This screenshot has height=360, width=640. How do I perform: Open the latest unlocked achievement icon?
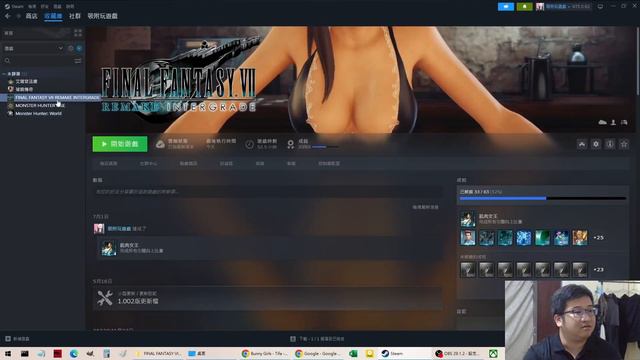(x=468, y=219)
